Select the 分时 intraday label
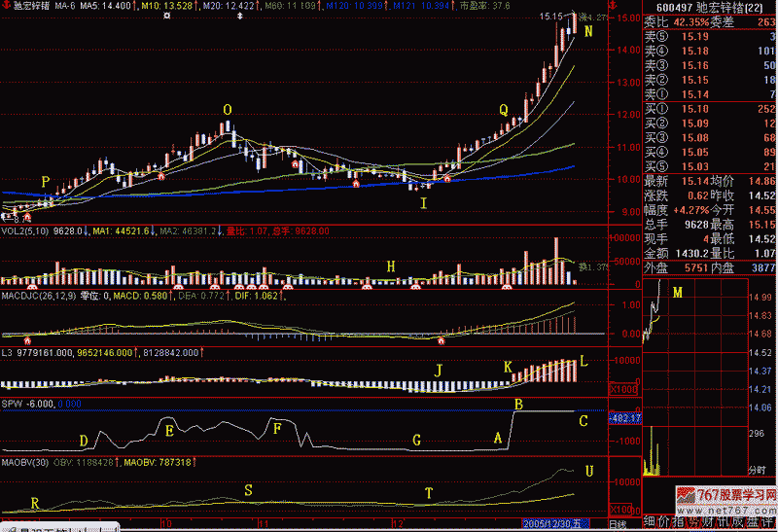This screenshot has width=778, height=532. tap(754, 470)
